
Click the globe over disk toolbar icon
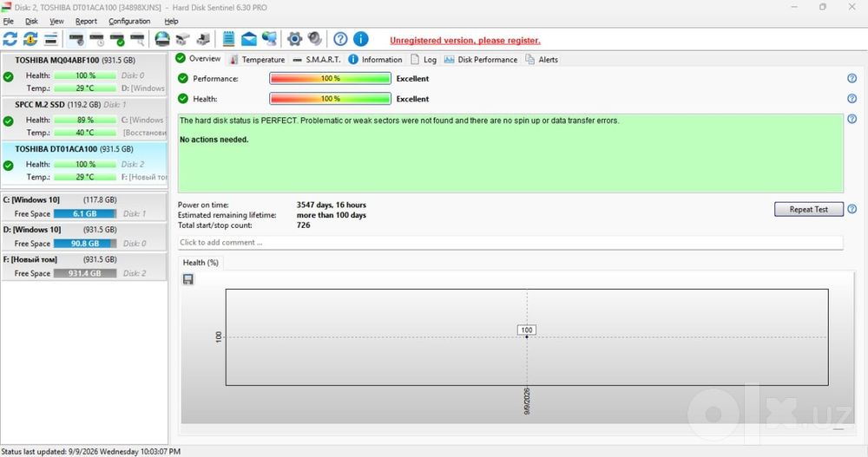[162, 39]
